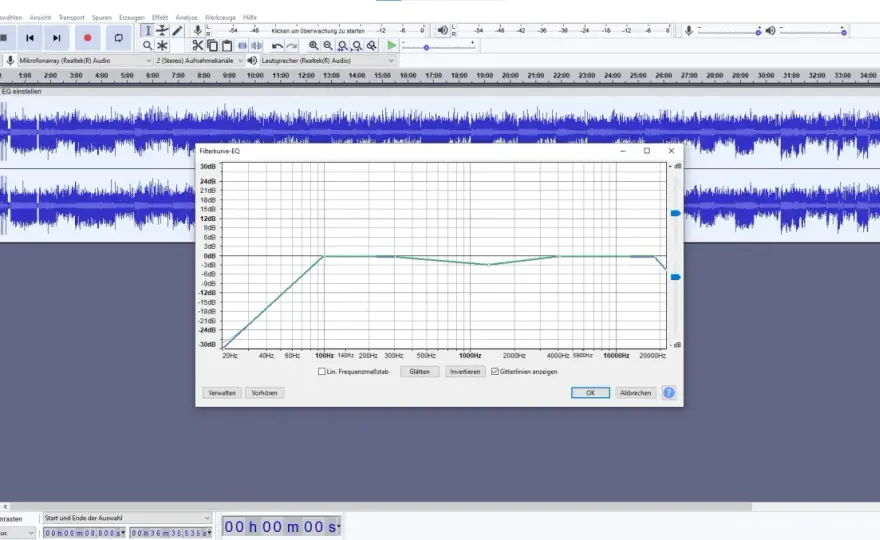
Task: Open 2 (Stereo) Aufnahmekanäle dropdown
Action: [199, 60]
